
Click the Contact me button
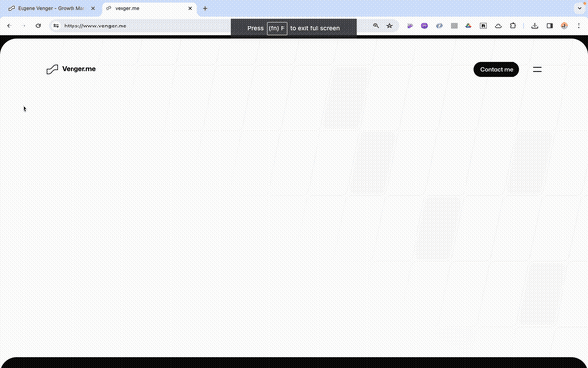click(497, 69)
